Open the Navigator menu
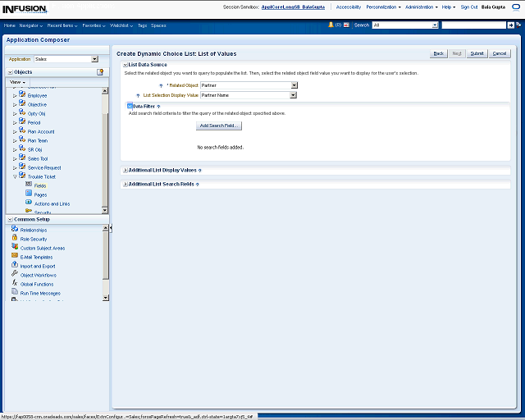This screenshot has width=525, height=420. (x=32, y=25)
